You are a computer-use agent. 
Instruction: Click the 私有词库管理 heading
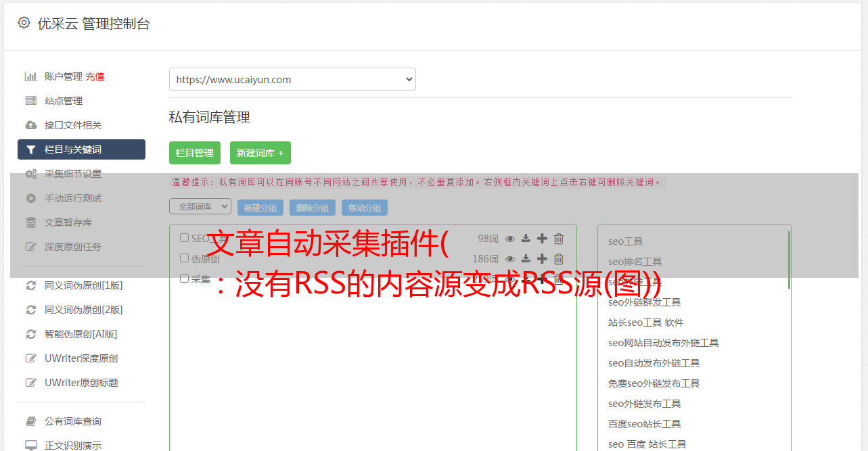point(210,117)
